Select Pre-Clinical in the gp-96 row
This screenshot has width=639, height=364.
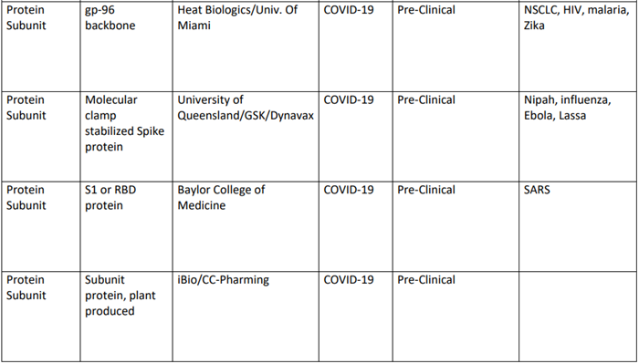(426, 10)
